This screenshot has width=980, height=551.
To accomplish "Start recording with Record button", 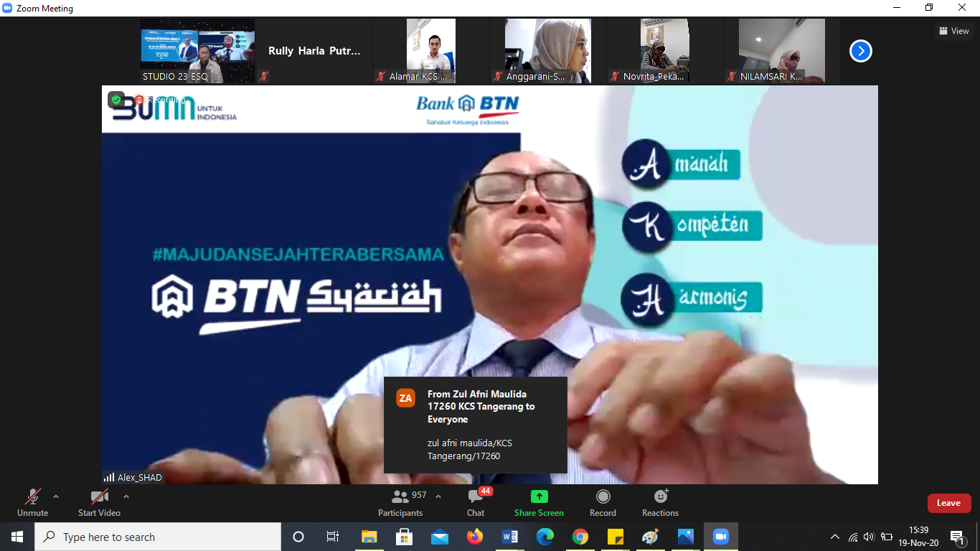I will [x=603, y=502].
